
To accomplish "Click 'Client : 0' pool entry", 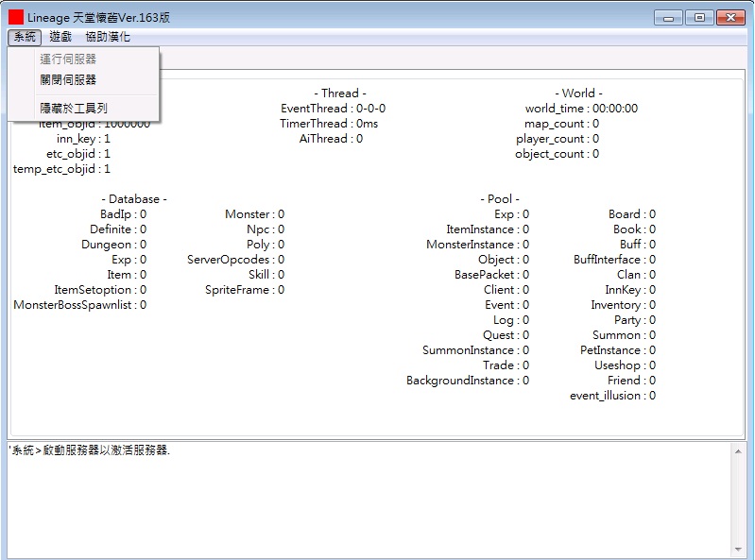I will [506, 290].
